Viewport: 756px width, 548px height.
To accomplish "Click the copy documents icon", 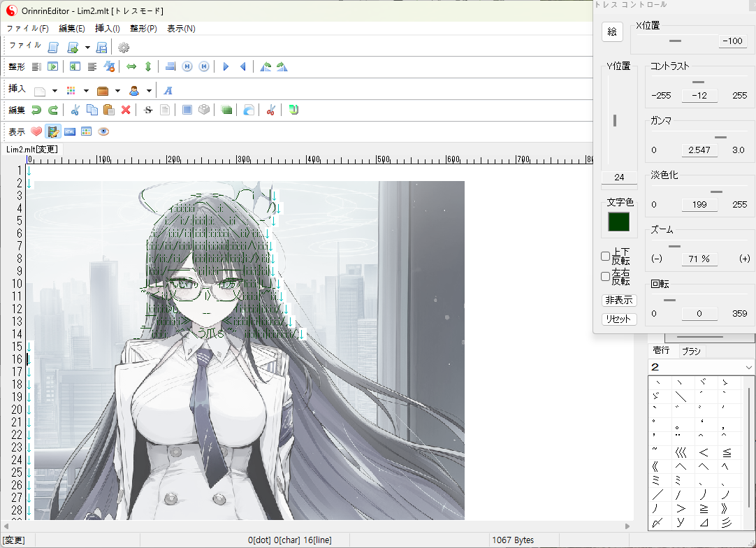I will point(92,110).
